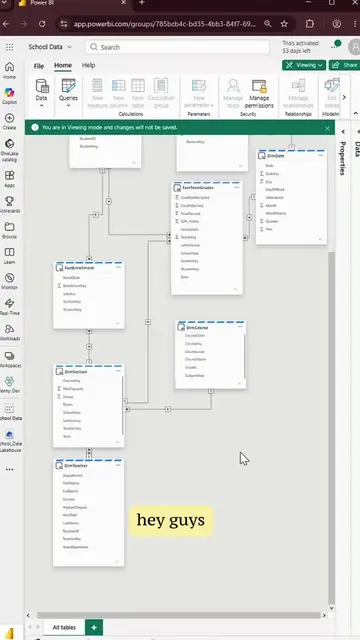Image resolution: width=360 pixels, height=640 pixels.
Task: Click the Share button
Action: tap(344, 65)
